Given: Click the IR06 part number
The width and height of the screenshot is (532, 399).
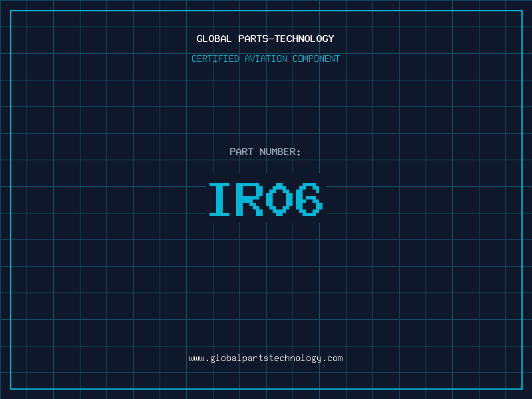Looking at the screenshot, I should [x=266, y=199].
